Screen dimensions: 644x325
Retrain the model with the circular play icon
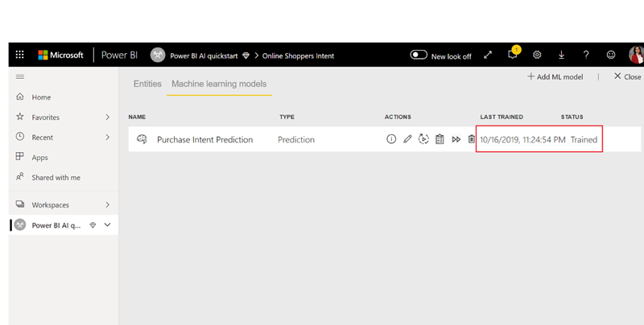click(423, 139)
